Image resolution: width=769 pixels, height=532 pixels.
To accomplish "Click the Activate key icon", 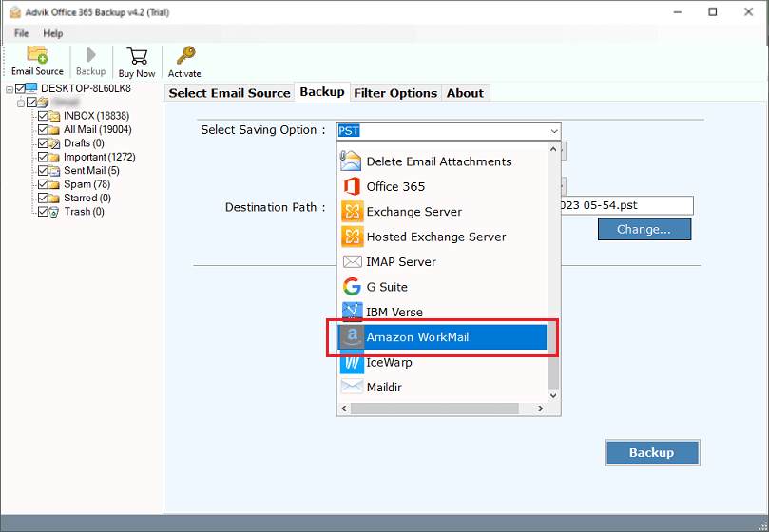I will coord(186,55).
